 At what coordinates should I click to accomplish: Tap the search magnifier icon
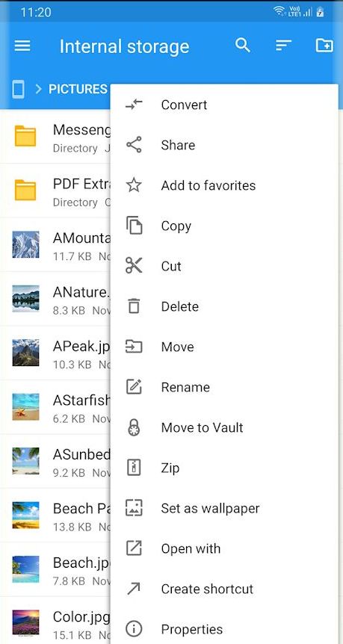tap(243, 45)
